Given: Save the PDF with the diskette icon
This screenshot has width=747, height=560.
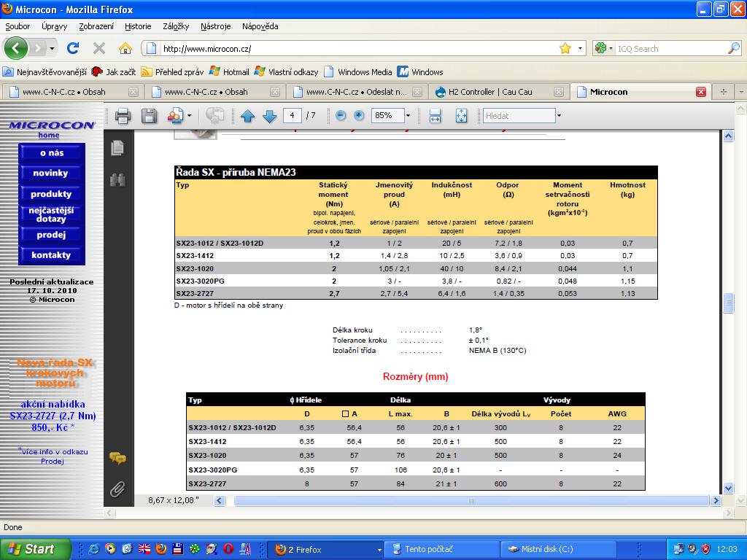Looking at the screenshot, I should (149, 116).
